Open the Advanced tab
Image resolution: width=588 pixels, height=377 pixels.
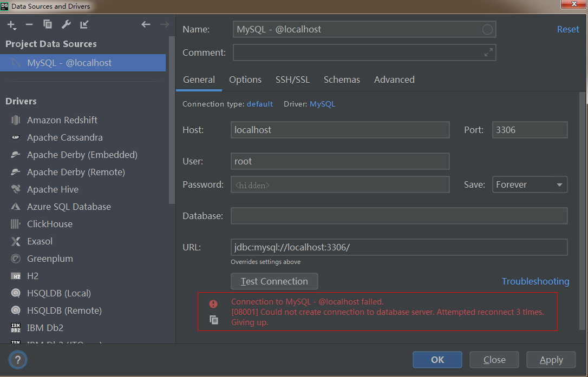pyautogui.click(x=394, y=80)
